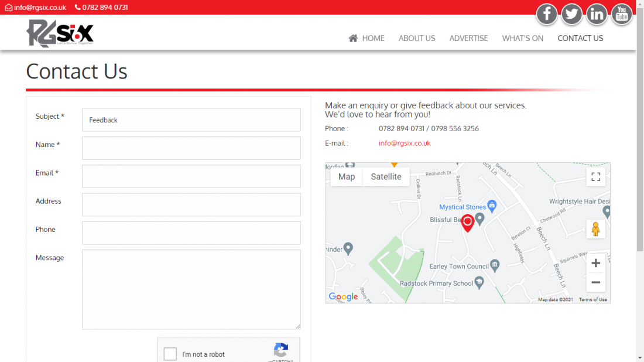Open the Twitter social icon

coord(572,15)
